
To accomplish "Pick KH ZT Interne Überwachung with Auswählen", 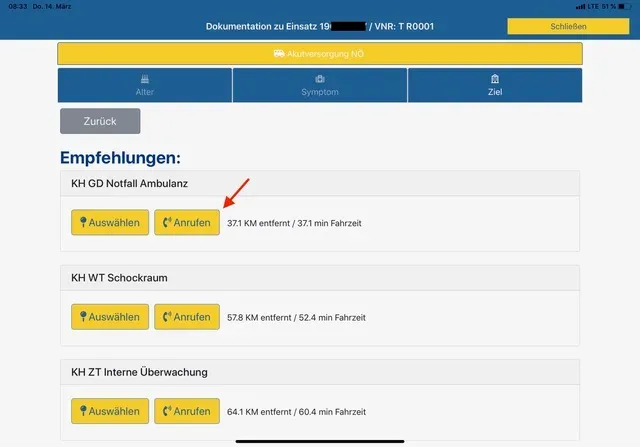I will (110, 411).
